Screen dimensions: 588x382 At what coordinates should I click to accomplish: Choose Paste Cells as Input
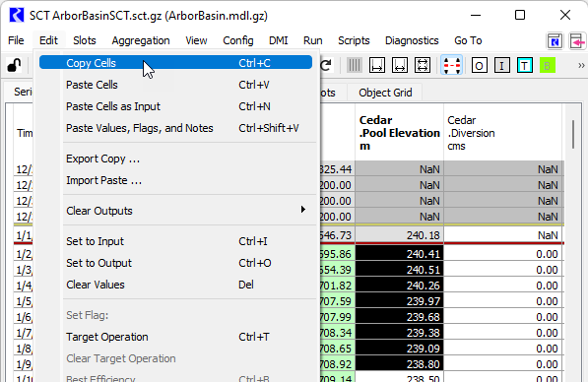(x=187, y=106)
